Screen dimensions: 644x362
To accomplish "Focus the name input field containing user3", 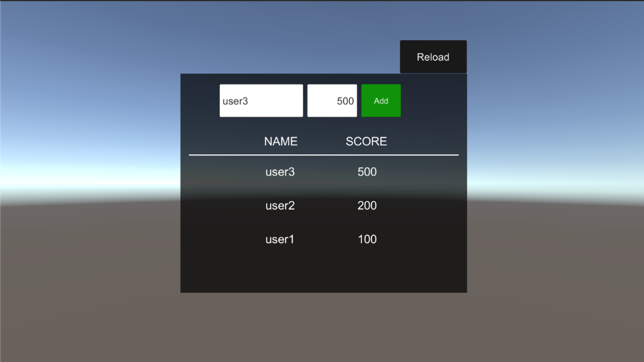I will [261, 101].
